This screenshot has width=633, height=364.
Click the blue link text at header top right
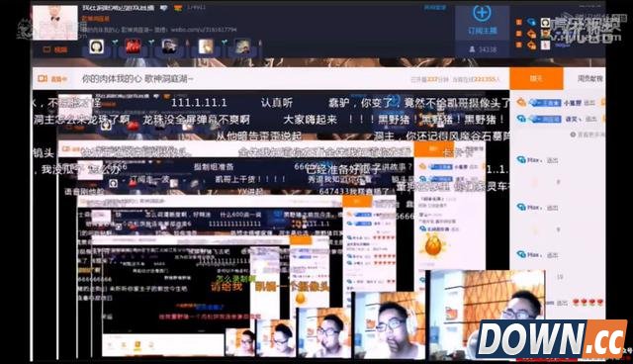pyautogui.click(x=434, y=8)
